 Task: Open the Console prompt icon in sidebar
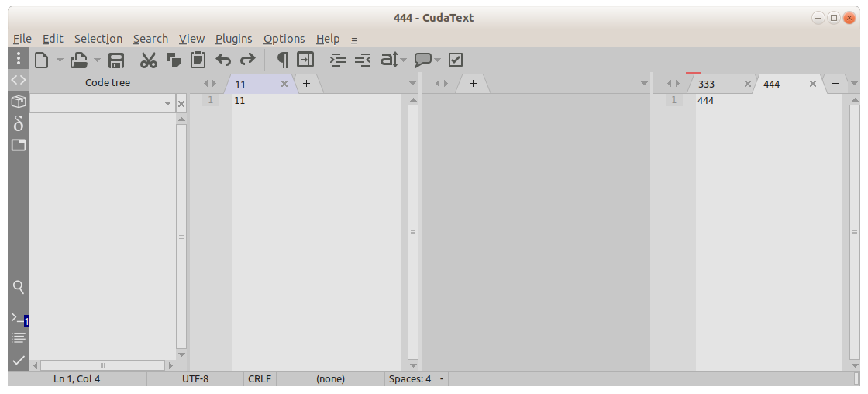pyautogui.click(x=18, y=318)
